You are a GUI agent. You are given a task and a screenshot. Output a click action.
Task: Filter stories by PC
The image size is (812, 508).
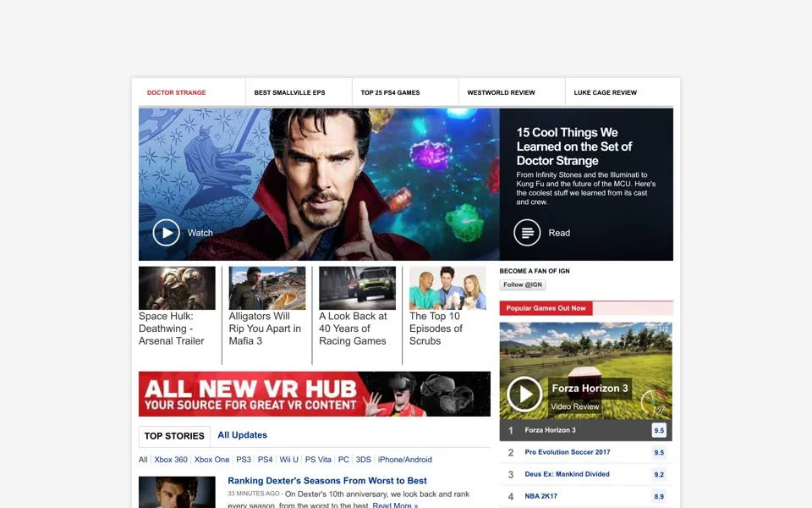(344, 459)
